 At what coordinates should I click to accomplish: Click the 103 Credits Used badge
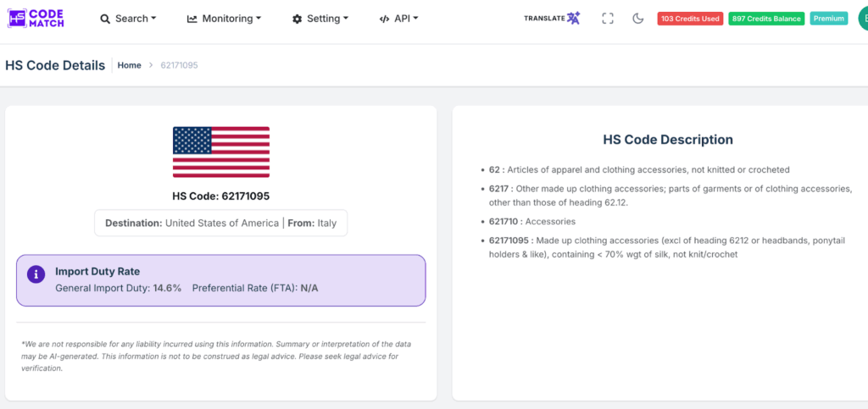tap(689, 19)
